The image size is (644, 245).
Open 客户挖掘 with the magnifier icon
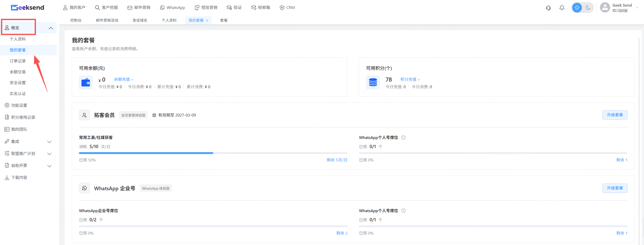[x=106, y=8]
